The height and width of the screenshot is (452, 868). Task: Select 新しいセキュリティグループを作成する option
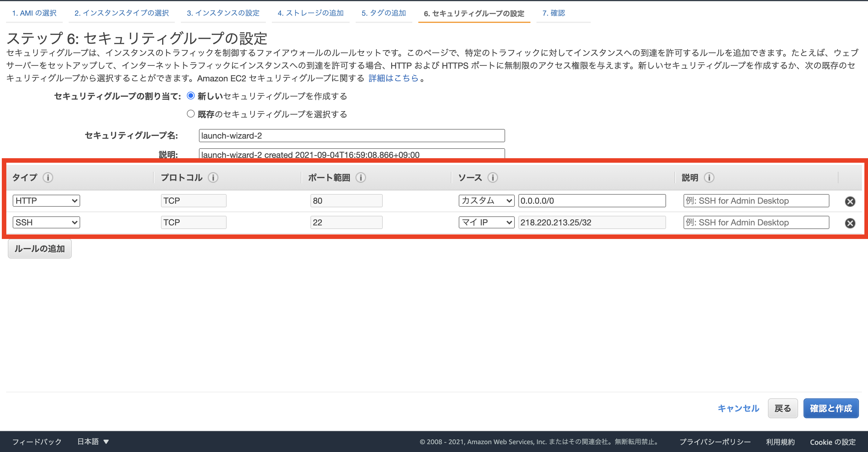pos(191,96)
